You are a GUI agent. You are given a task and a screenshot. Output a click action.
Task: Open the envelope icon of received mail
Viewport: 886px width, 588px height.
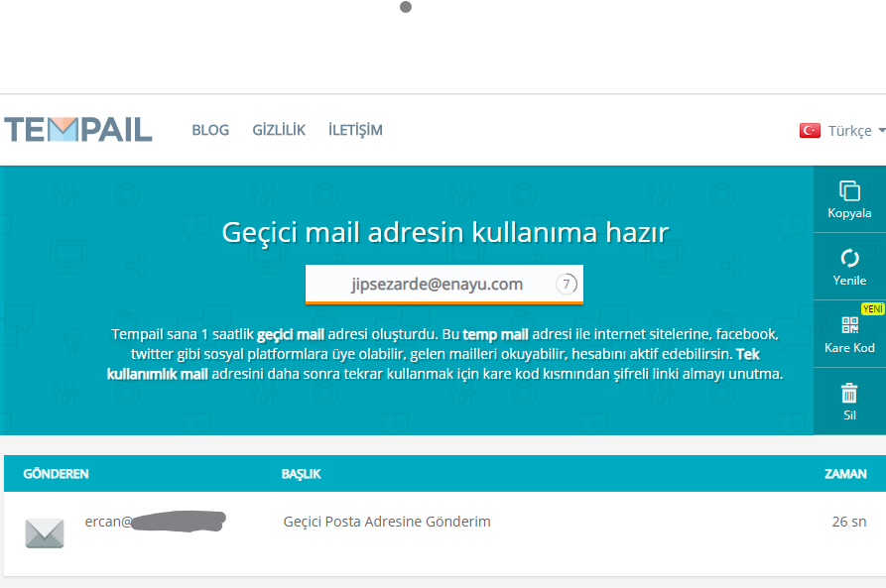tap(45, 532)
